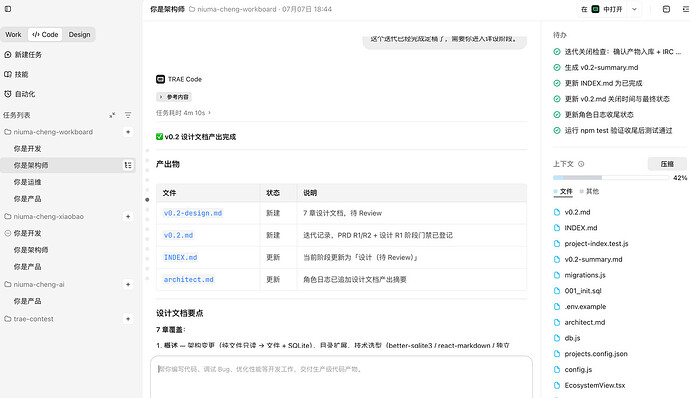Viewport: 690px width, 398px height.
Task: Open the dropdown arrow beside 中打开
Action: coord(634,9)
